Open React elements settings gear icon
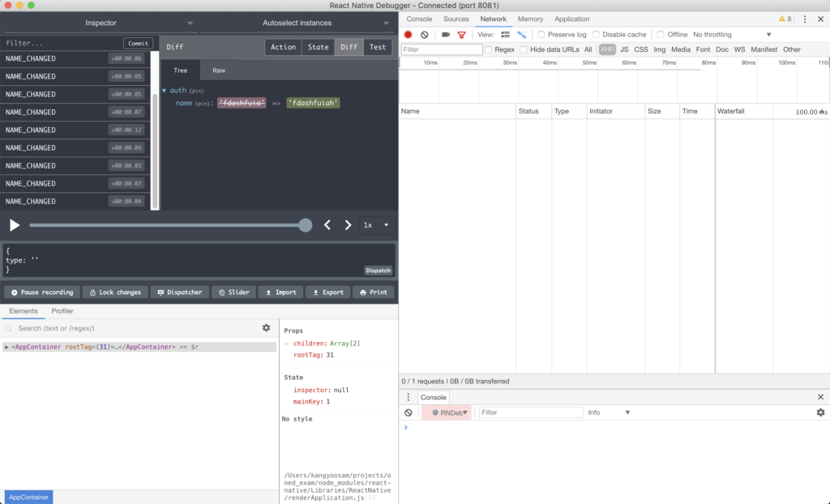The width and height of the screenshot is (830, 504). [266, 328]
